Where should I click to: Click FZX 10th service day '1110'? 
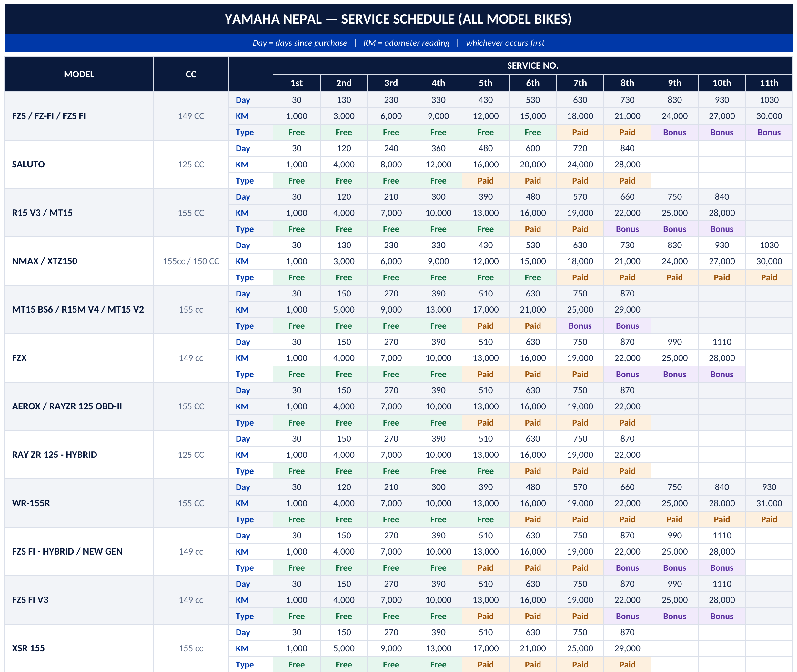coord(722,342)
